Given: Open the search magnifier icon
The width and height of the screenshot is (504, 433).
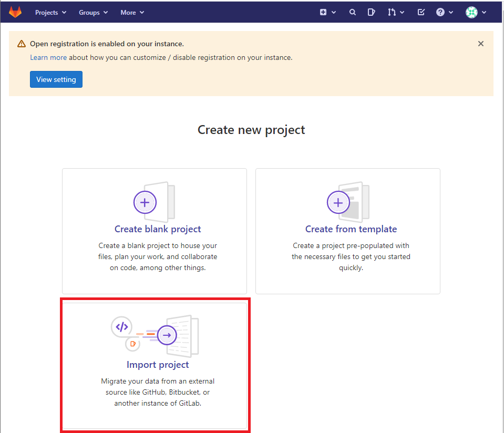Looking at the screenshot, I should tap(353, 12).
